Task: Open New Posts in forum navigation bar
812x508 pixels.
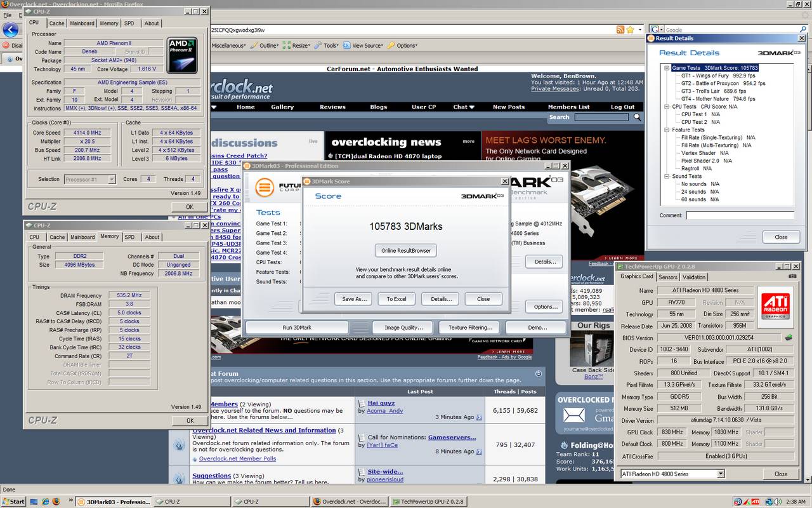Action: click(x=509, y=107)
